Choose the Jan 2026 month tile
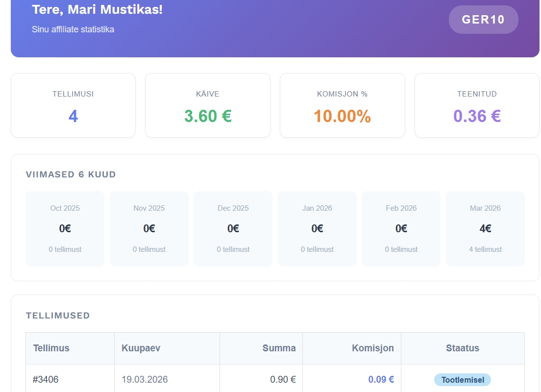Screen dimensions: 541x392 [x=317, y=228]
